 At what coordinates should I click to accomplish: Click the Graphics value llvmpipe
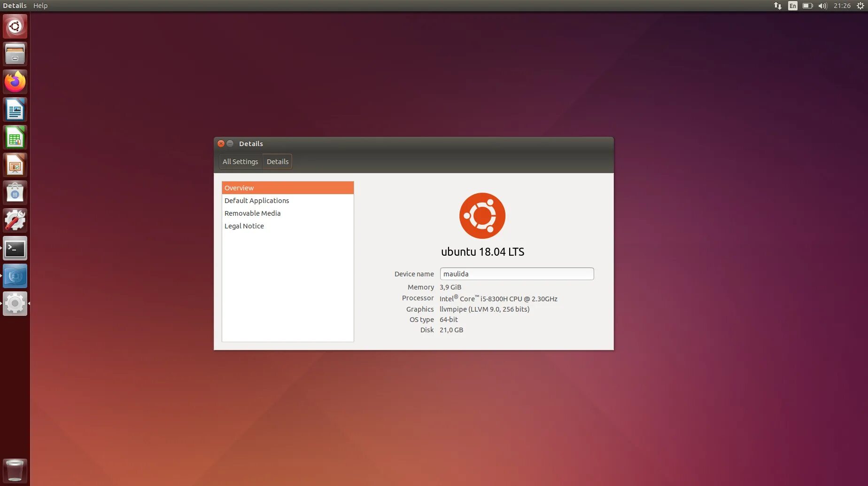(x=484, y=309)
